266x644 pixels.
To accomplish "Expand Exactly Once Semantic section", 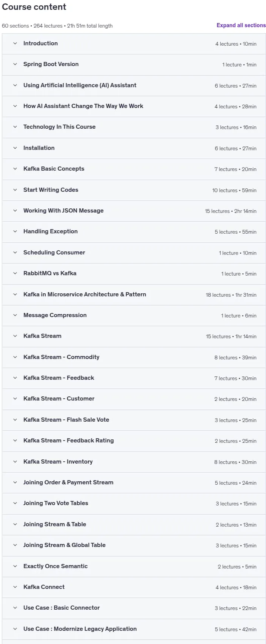I will [x=134, y=566].
